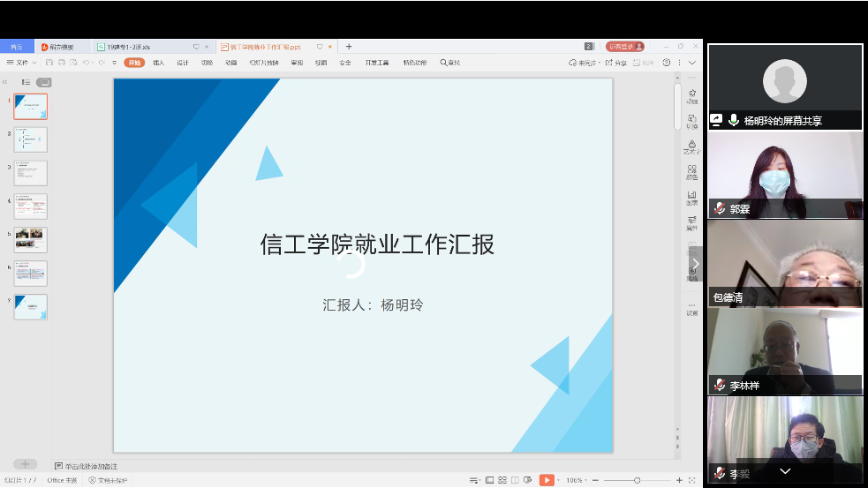Switch to normal view in status bar

coord(489,480)
